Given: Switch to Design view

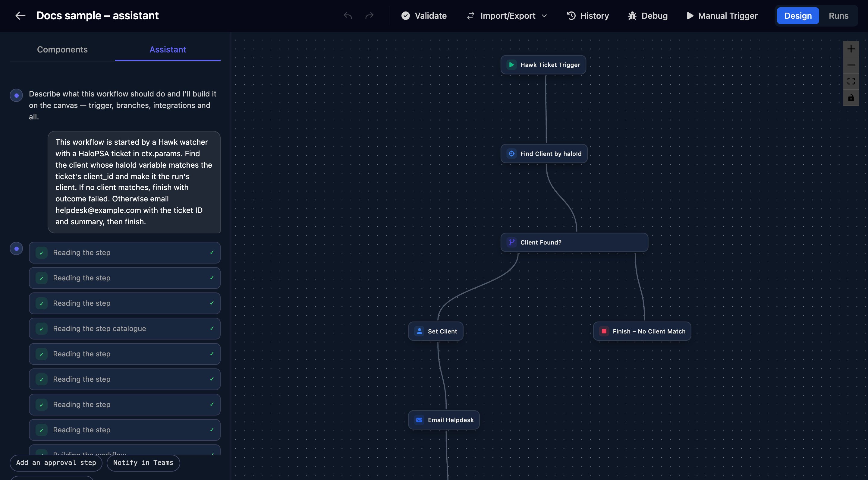Looking at the screenshot, I should point(797,15).
